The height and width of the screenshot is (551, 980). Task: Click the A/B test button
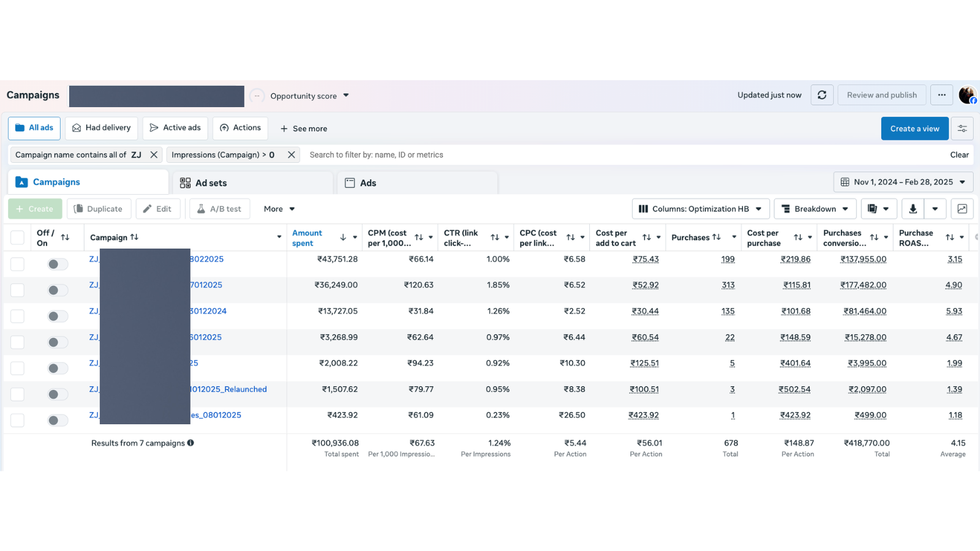click(219, 209)
